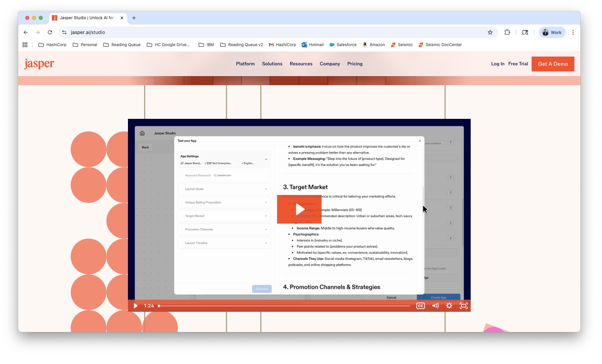This screenshot has height=364, width=602.
Task: Open the Amazon bookmark
Action: (x=374, y=45)
